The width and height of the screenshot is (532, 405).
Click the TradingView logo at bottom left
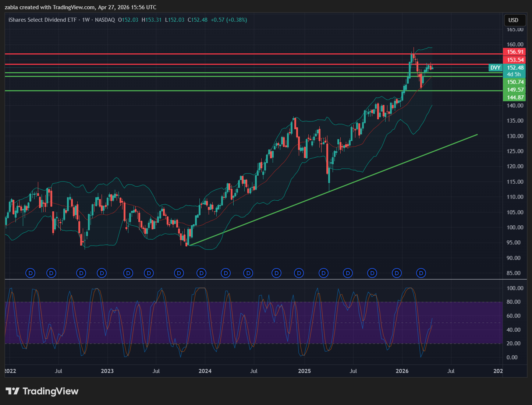tap(42, 391)
